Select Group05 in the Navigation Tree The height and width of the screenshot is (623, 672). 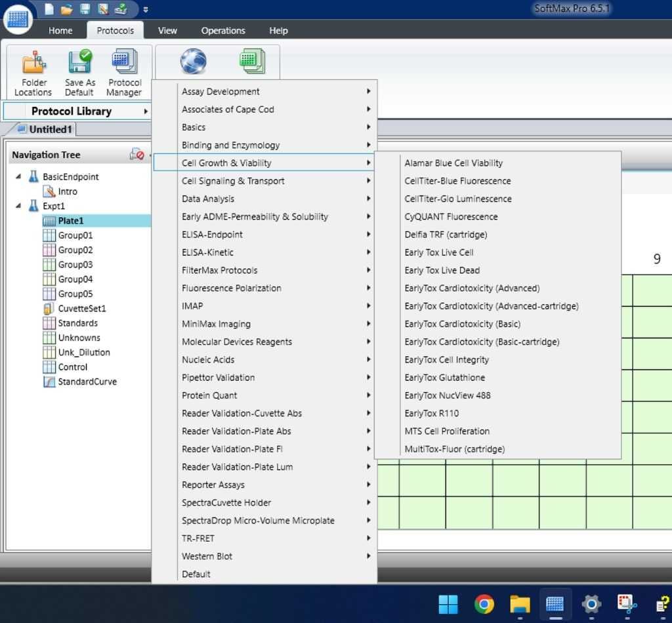pyautogui.click(x=75, y=294)
